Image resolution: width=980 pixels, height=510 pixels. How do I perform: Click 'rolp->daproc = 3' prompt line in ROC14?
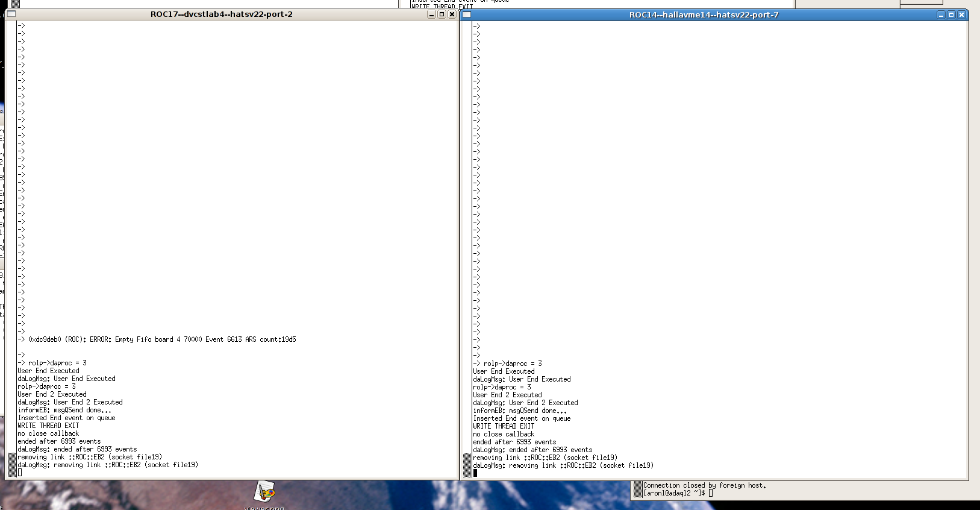(x=507, y=364)
